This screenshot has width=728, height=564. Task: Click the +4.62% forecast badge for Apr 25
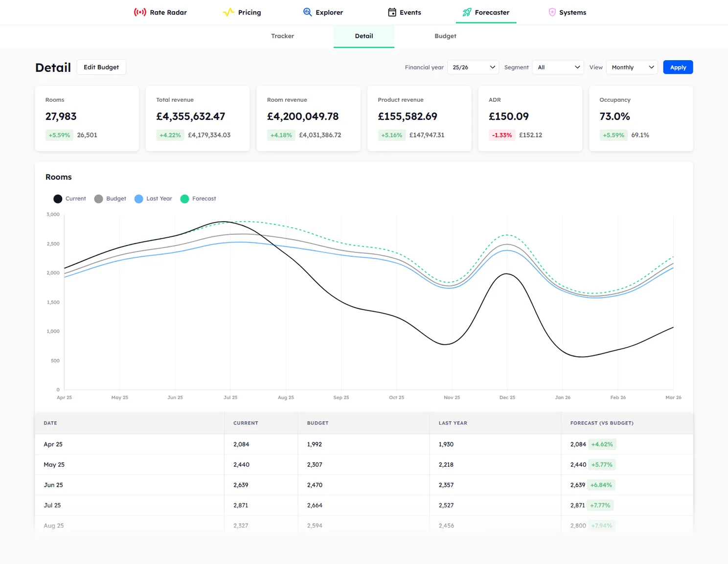[602, 444]
